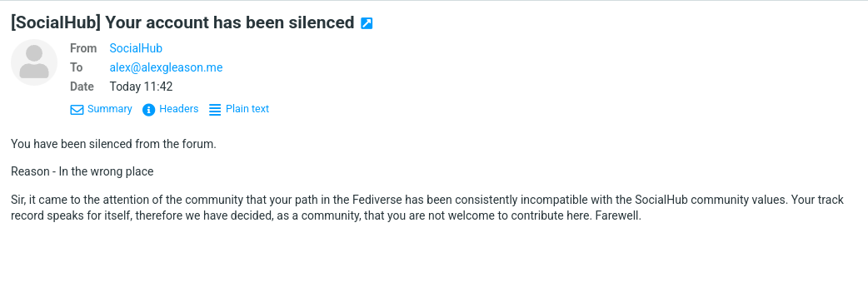Open the alex@alexgleason.me recipient address
Viewport: 868px width, 302px height.
tap(166, 67)
